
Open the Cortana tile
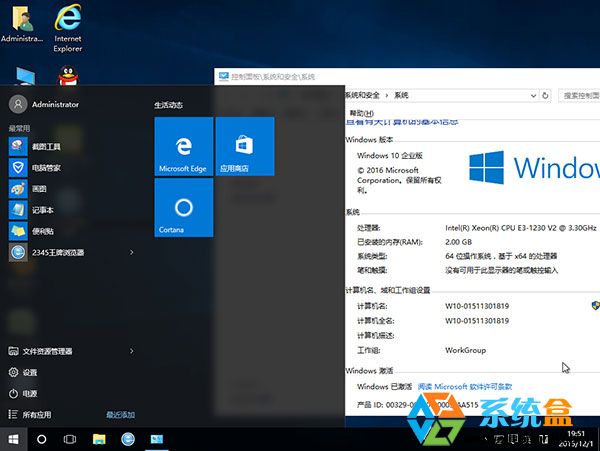184,208
